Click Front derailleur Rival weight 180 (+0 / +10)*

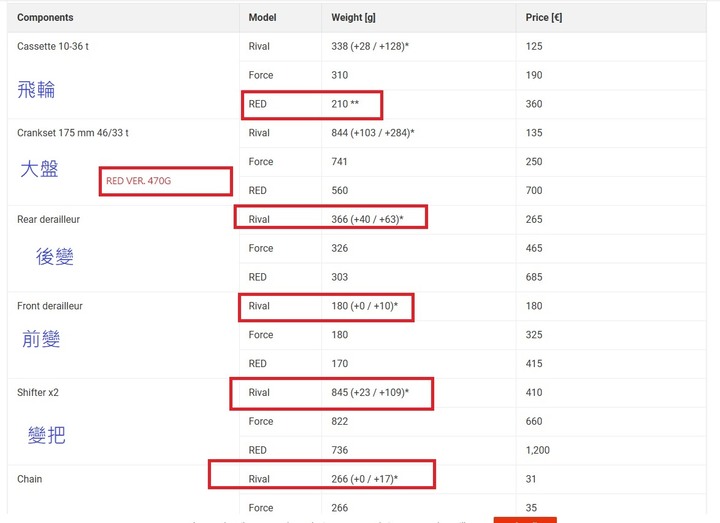tap(364, 306)
